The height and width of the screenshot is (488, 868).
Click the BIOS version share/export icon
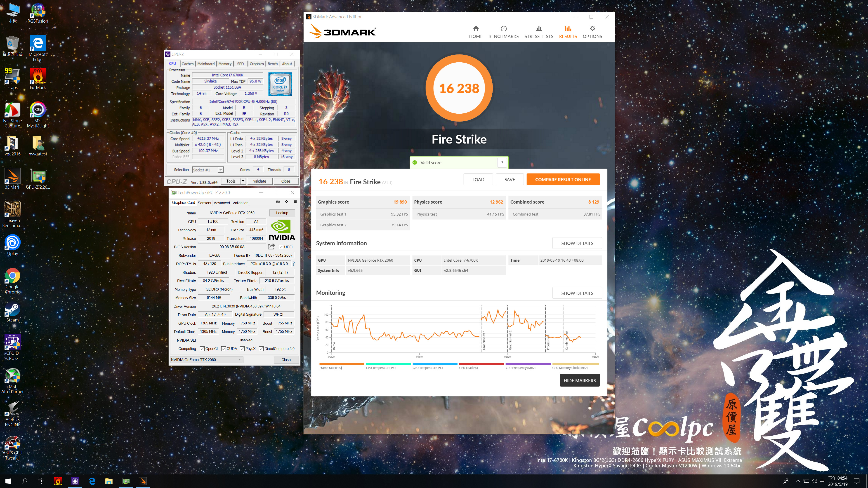[271, 246]
